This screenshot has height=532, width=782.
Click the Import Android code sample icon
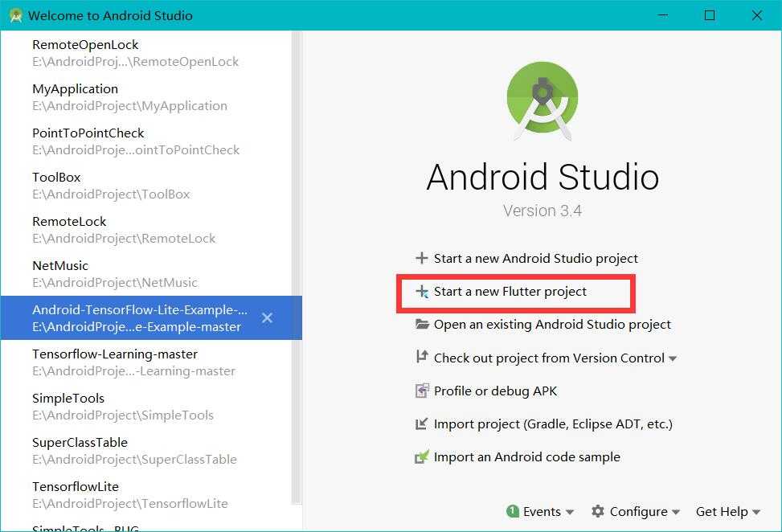pos(422,456)
